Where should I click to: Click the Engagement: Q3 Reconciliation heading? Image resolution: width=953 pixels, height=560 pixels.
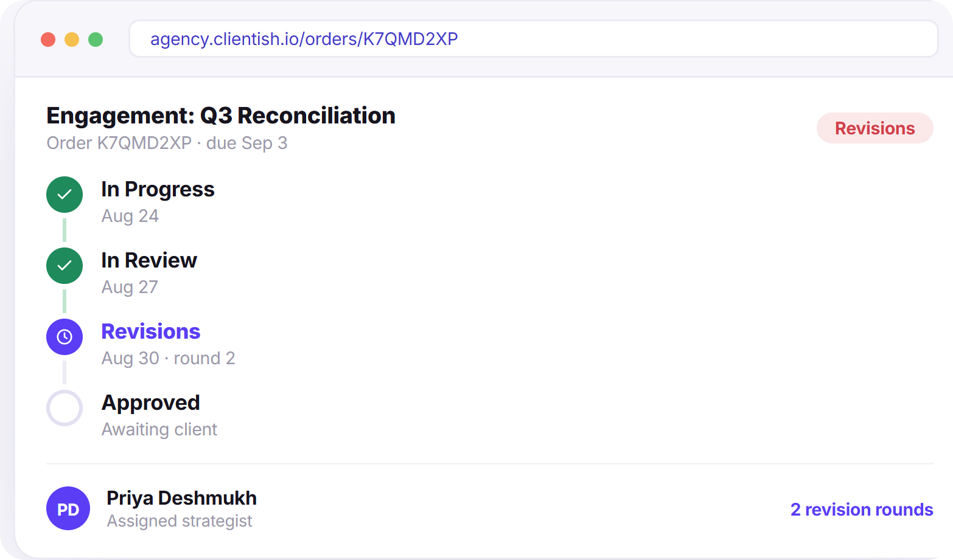pyautogui.click(x=221, y=116)
